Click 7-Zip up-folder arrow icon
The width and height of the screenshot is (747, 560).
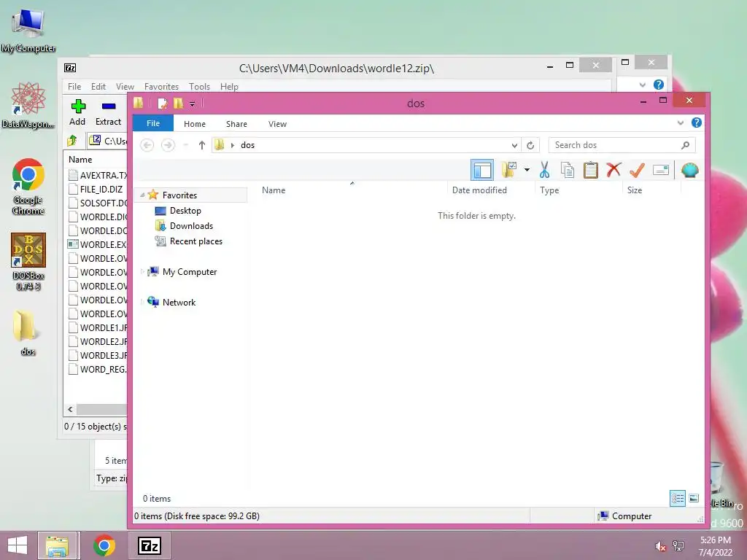pos(72,141)
